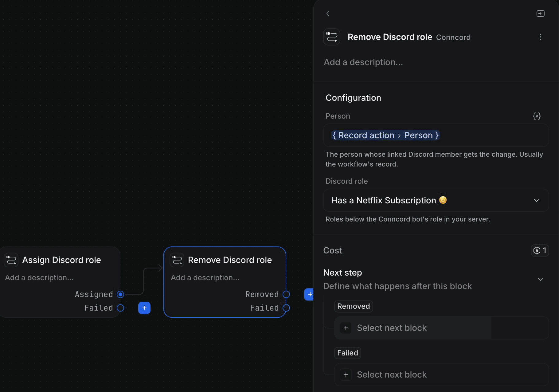559x392 pixels.
Task: Click the Next step heading
Action: (x=342, y=272)
